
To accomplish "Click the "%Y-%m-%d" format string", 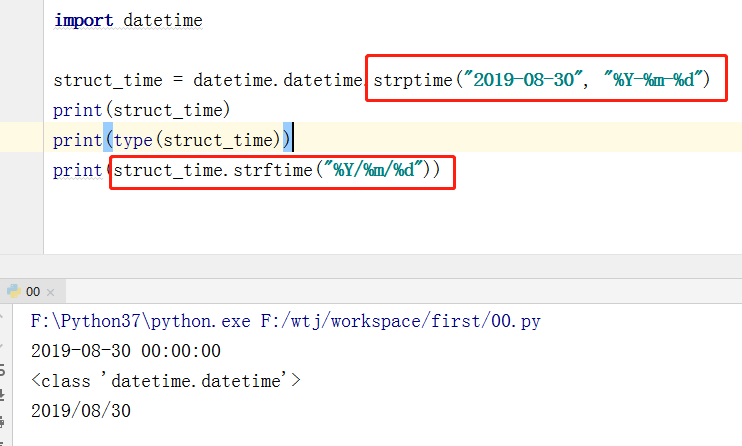I will point(654,80).
